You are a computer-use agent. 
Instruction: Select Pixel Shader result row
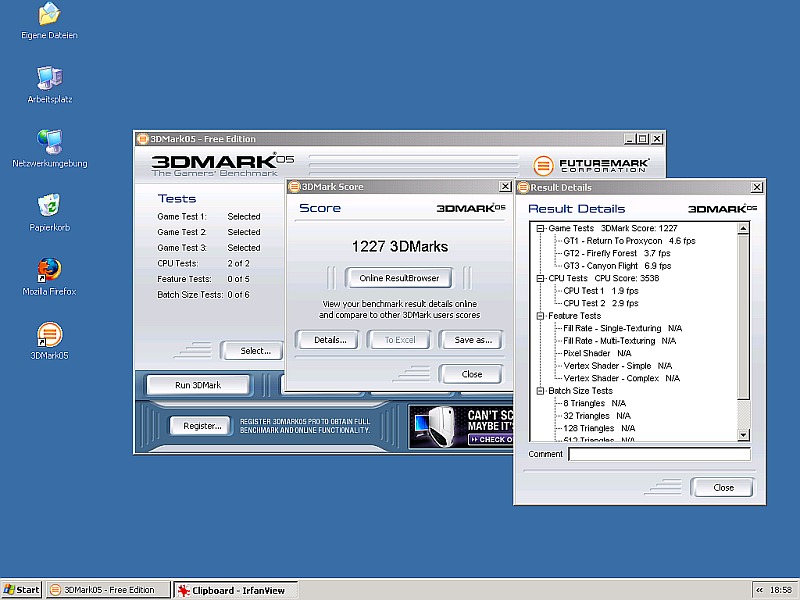tap(597, 354)
